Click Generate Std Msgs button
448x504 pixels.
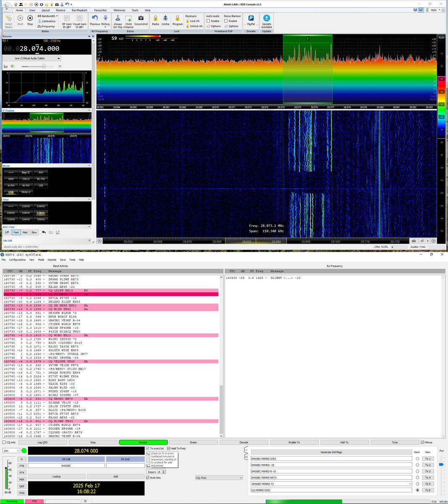point(331,452)
